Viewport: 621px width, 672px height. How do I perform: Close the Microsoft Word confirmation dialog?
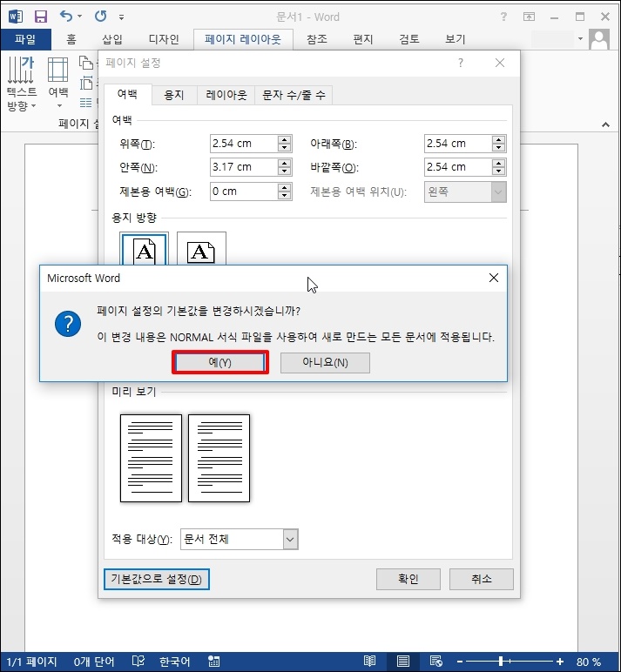(494, 278)
